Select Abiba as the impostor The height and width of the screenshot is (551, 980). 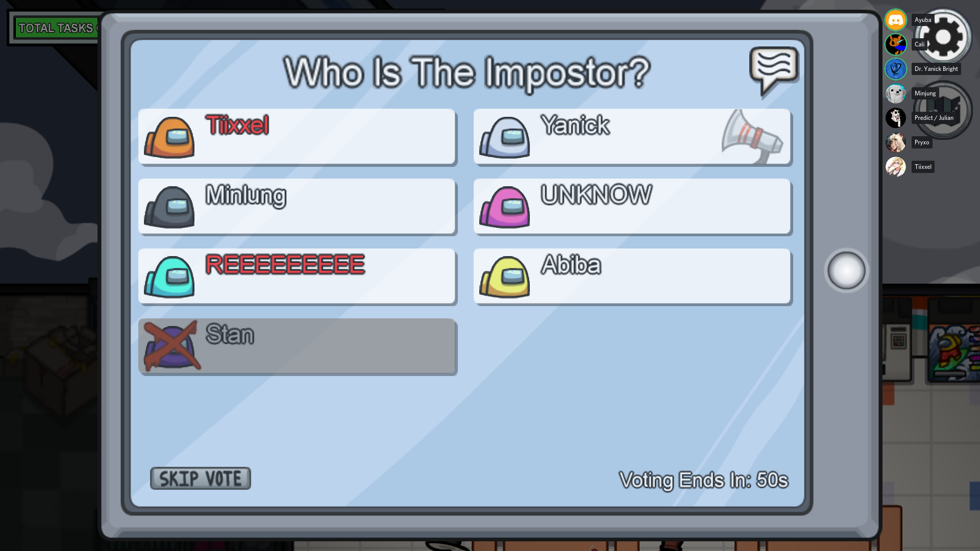pos(631,276)
